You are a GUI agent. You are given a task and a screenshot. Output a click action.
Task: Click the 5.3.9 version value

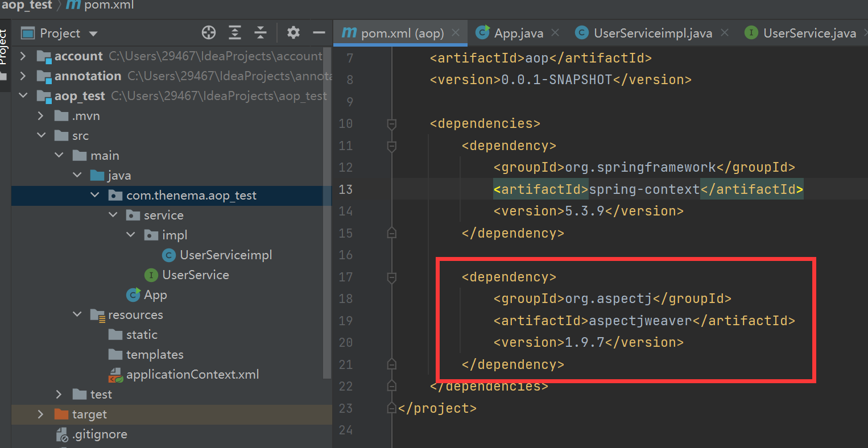click(x=585, y=211)
